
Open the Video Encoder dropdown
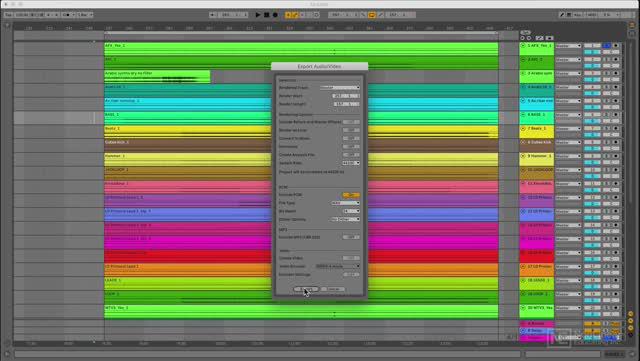coord(338,266)
